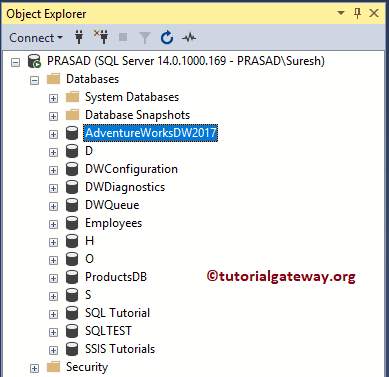This screenshot has width=389, height=377.
Task: Click the SSIS Tutorials database icon
Action: (x=72, y=349)
